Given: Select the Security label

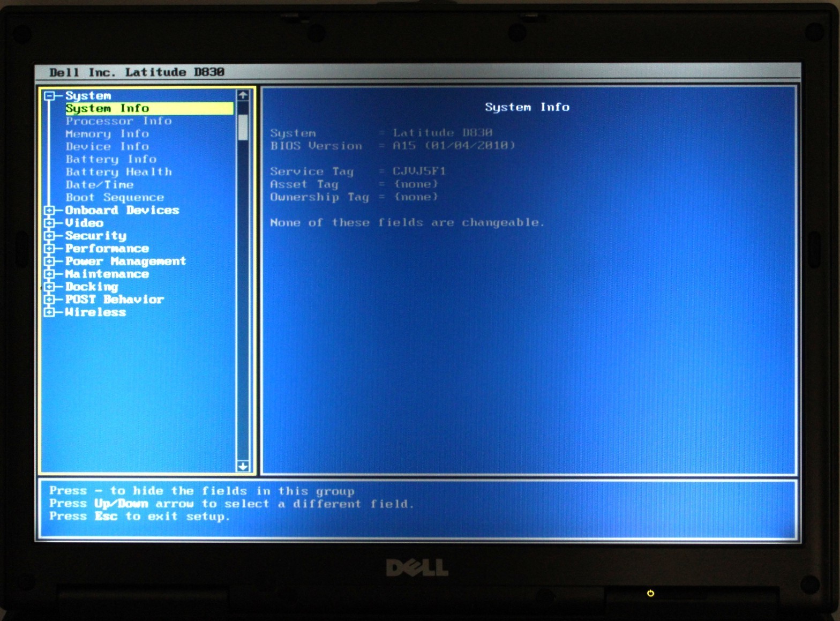Looking at the screenshot, I should pos(96,236).
